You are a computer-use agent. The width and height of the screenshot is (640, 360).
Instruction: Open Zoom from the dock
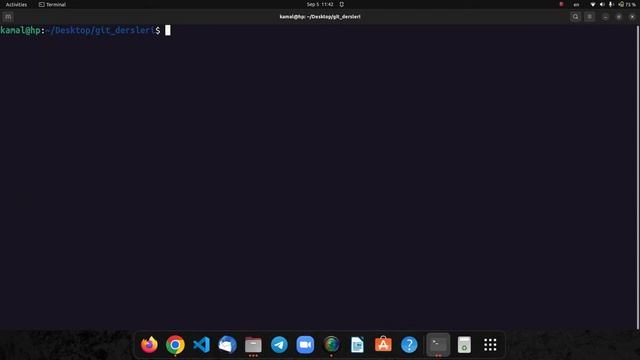pos(305,344)
